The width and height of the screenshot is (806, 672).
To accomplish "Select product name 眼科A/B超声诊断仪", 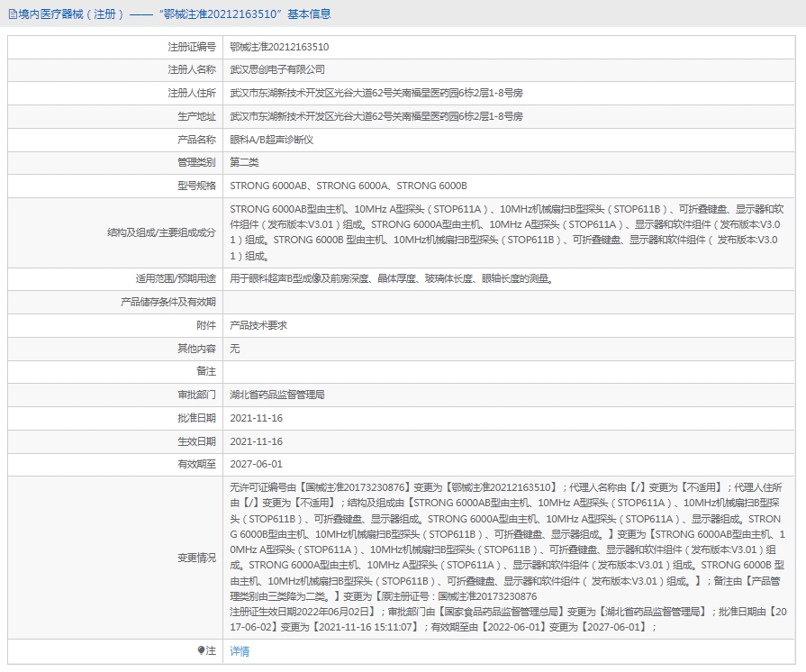I will [x=271, y=140].
